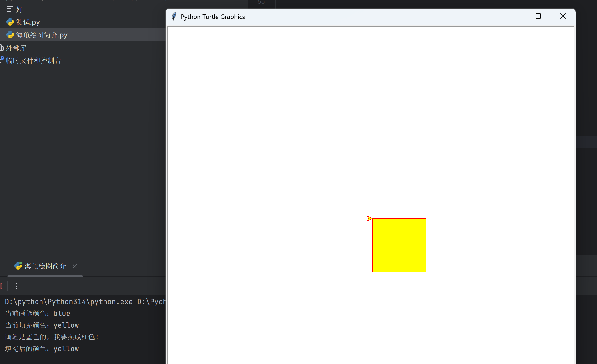Click the 外部库 library icon
The height and width of the screenshot is (364, 597).
tap(2, 47)
